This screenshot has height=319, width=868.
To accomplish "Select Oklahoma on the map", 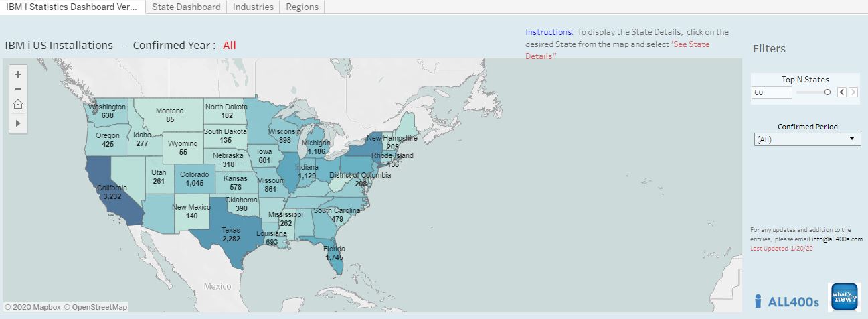I will (241, 204).
